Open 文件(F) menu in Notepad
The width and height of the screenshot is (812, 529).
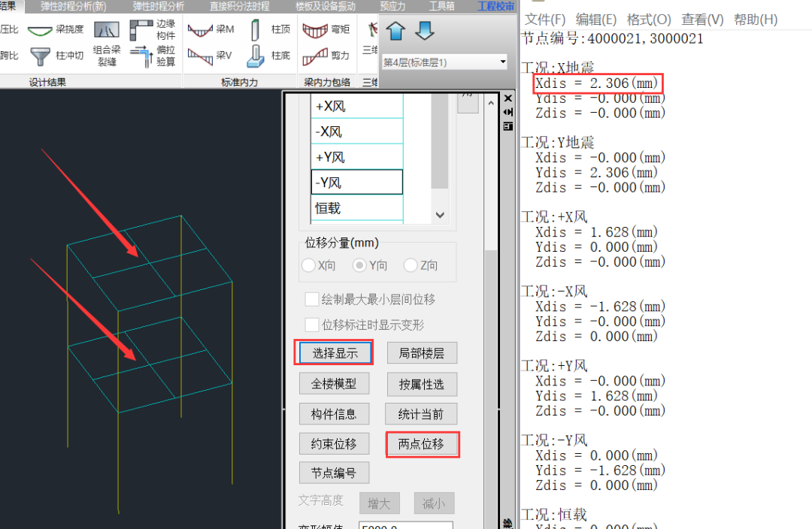(x=545, y=20)
